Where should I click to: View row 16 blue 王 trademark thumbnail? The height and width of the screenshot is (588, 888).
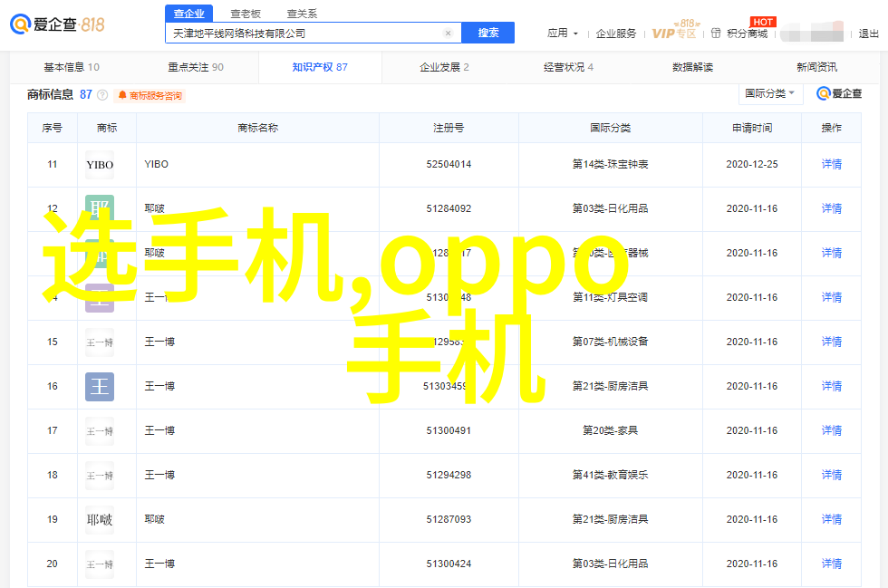click(100, 386)
